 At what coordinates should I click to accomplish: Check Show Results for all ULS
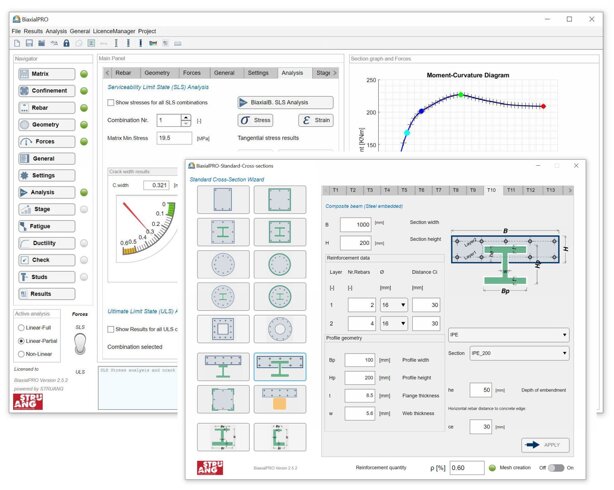111,329
